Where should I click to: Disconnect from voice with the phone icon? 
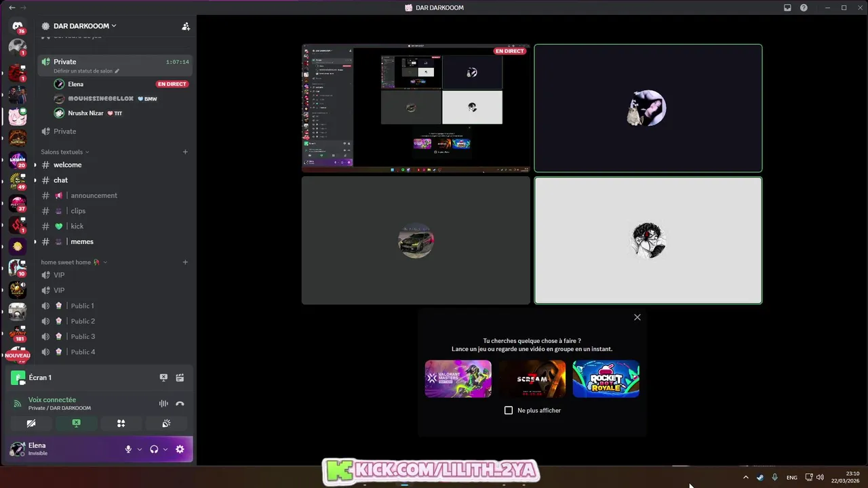tap(180, 403)
